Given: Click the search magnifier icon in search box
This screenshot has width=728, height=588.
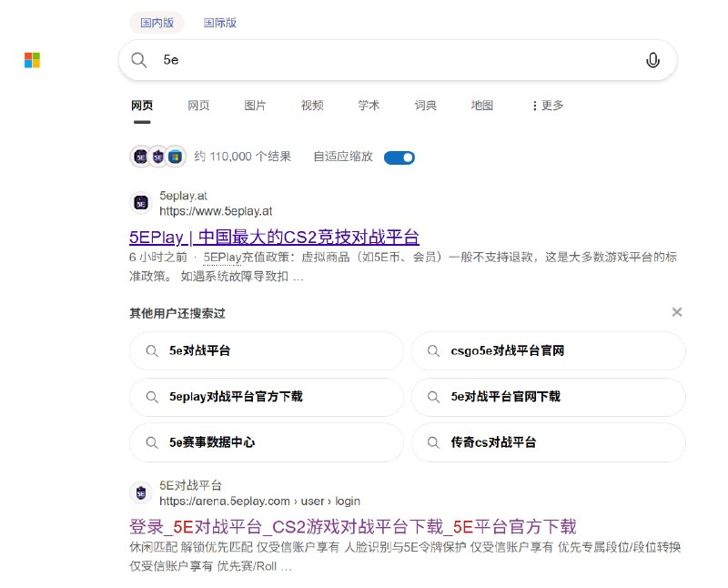Looking at the screenshot, I should pos(139,60).
